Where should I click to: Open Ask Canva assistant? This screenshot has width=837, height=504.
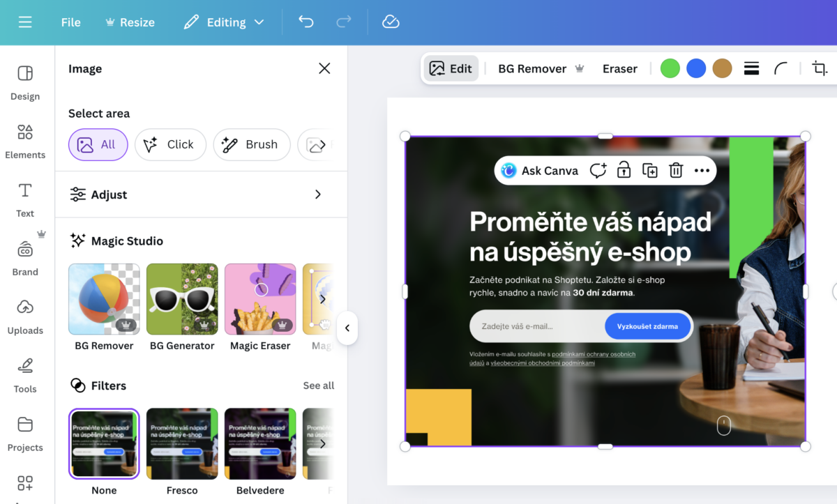(548, 170)
